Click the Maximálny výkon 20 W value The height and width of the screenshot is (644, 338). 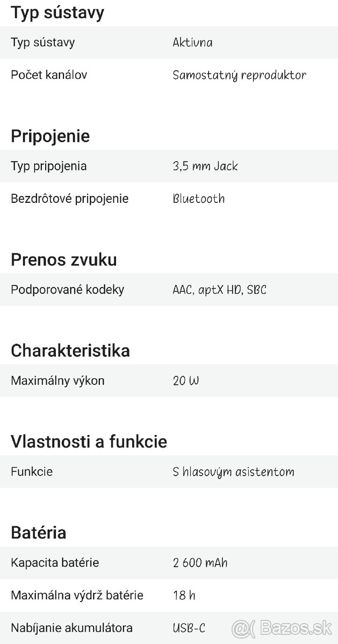[186, 381]
